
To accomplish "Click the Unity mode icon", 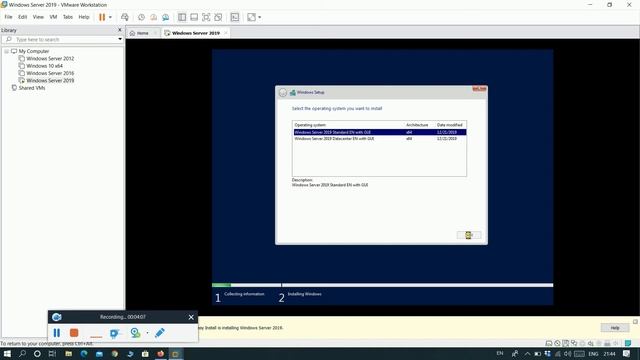I will [218, 17].
